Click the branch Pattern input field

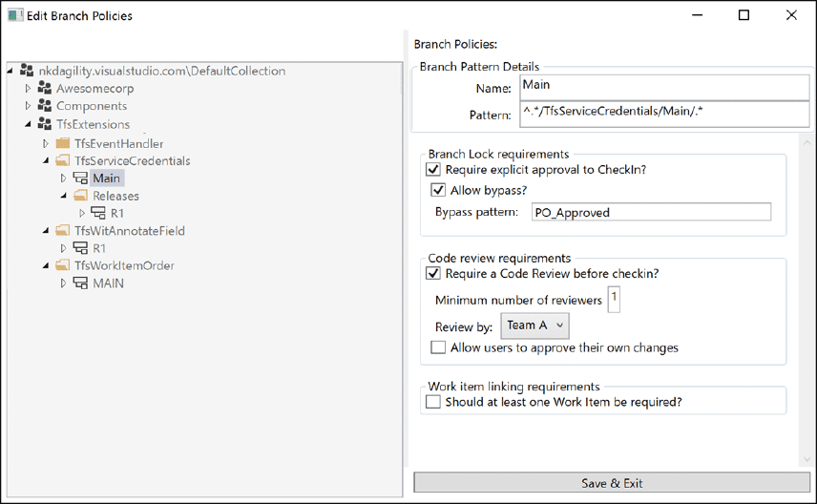664,114
